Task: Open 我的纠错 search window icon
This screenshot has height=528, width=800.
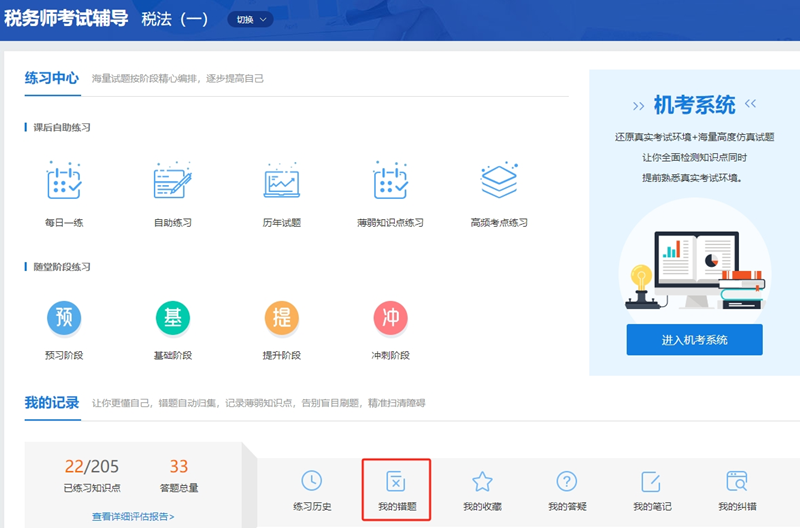Action: click(737, 481)
